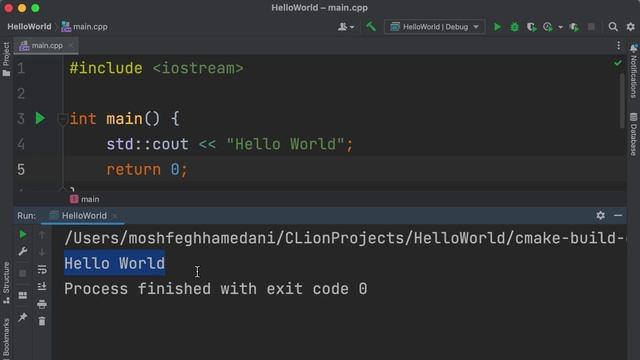Start debugging with the Debug bug icon
Screen dimensions: 640x360
click(514, 27)
